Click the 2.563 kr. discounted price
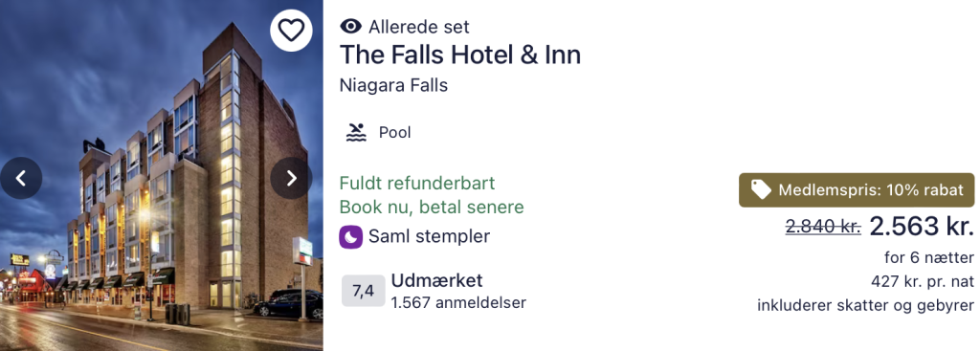980x351 pixels. point(922,227)
